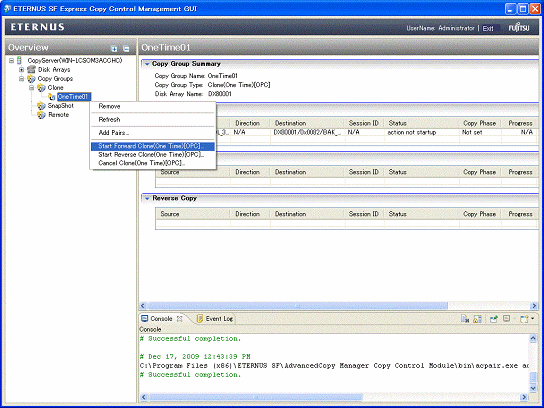Click the Copy Groups folder icon

pos(31,79)
